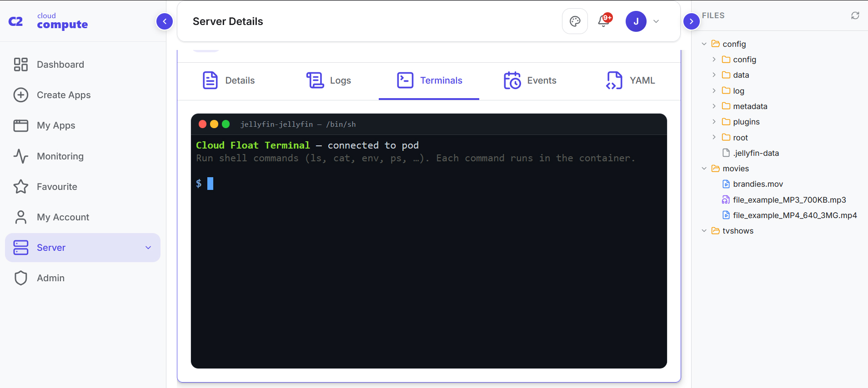Collapse the Files panel with arrow button
The height and width of the screenshot is (388, 868).
pyautogui.click(x=692, y=21)
